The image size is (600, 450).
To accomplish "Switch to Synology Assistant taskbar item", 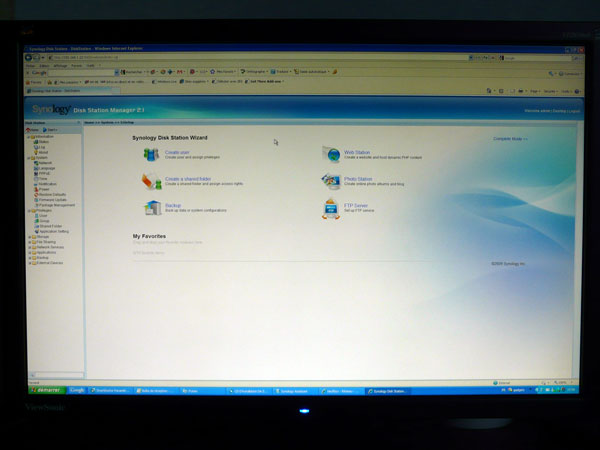I will [294, 391].
